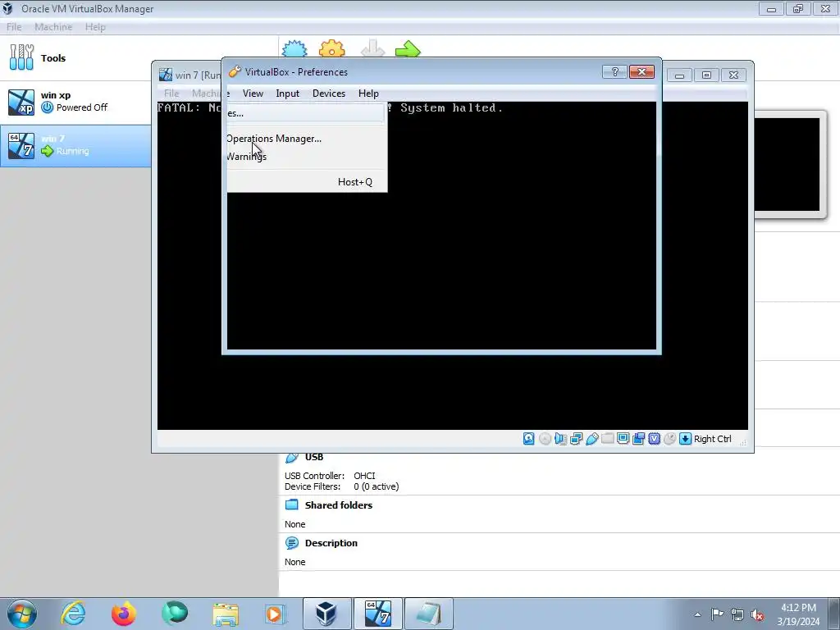Show hidden system tray icons

coord(697,614)
